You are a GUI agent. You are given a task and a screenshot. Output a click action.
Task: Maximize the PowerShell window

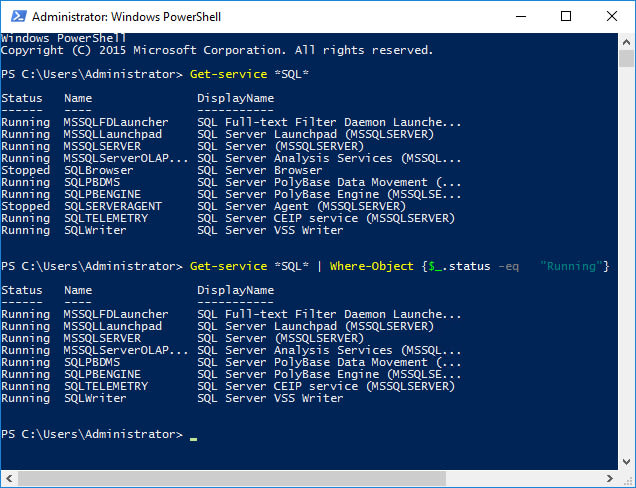pyautogui.click(x=566, y=17)
